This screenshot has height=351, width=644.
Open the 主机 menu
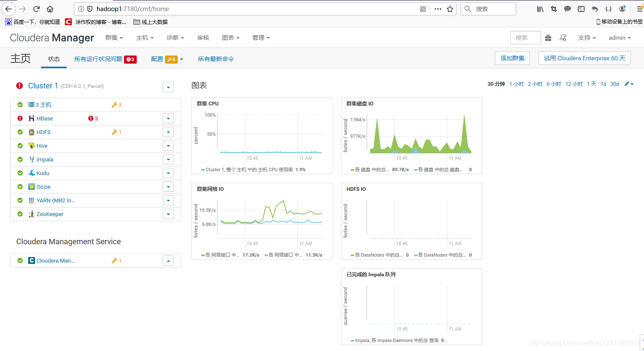point(145,38)
